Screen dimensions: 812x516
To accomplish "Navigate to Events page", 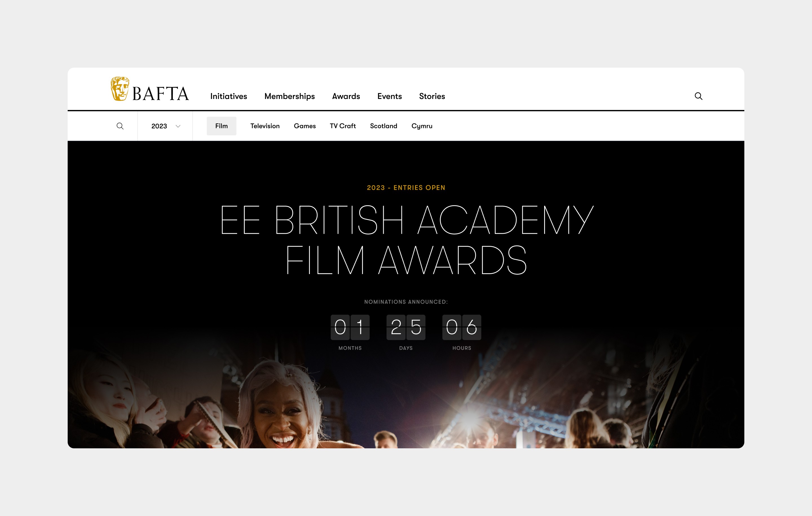I will [389, 96].
